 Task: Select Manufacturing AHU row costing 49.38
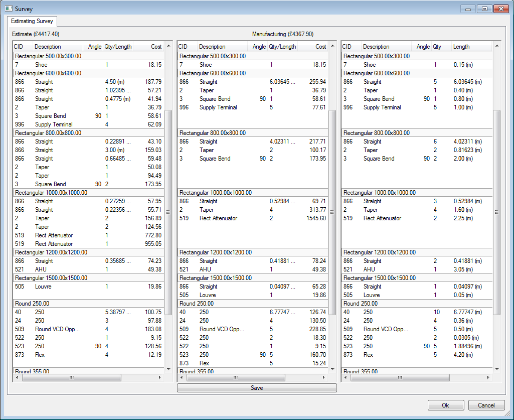coord(253,269)
